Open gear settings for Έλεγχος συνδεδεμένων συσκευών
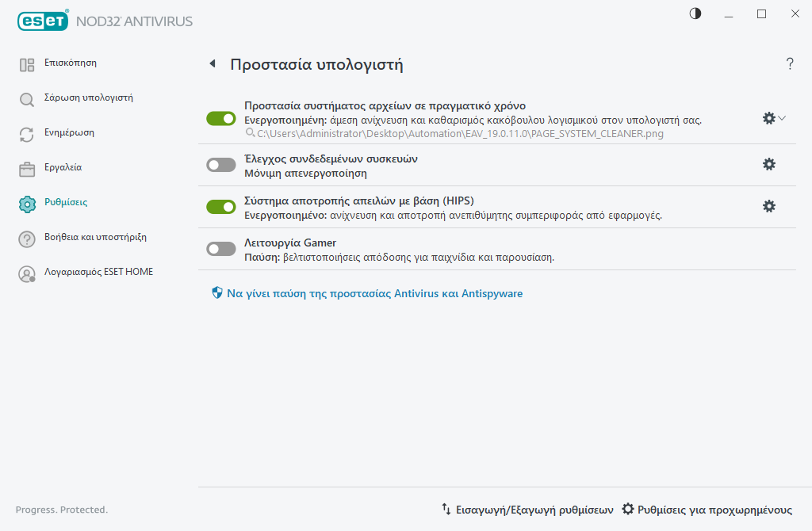Screen dimensions: 812x531 (x=768, y=164)
